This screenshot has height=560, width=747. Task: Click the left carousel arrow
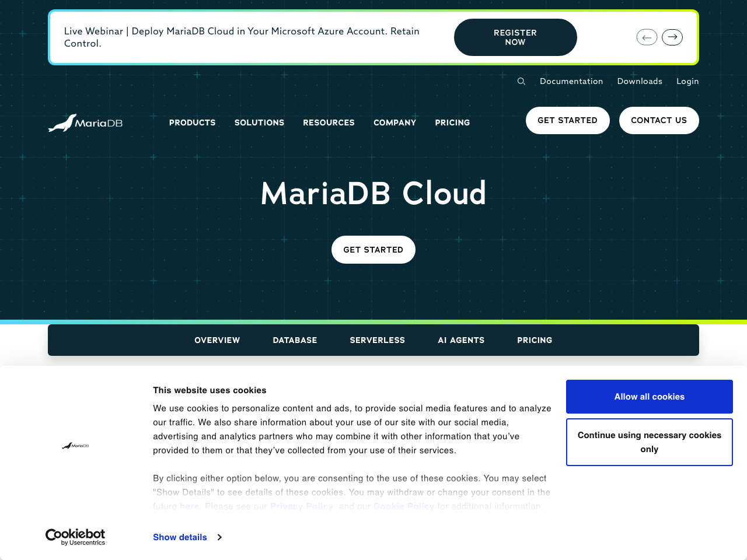click(646, 37)
